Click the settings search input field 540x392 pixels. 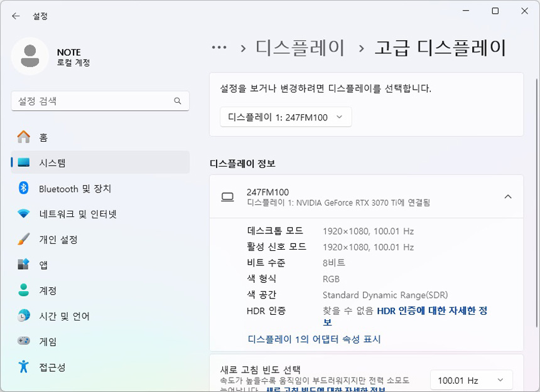pyautogui.click(x=94, y=101)
